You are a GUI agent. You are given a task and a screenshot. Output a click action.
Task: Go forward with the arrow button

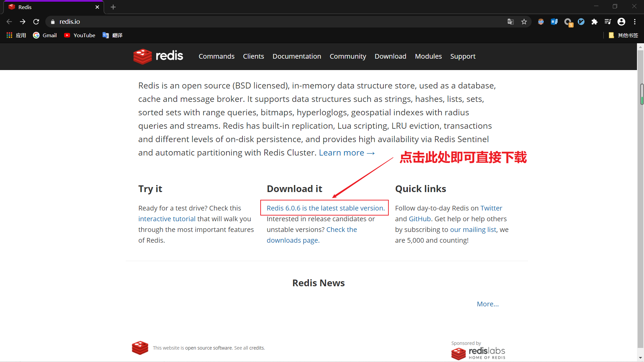(x=22, y=22)
